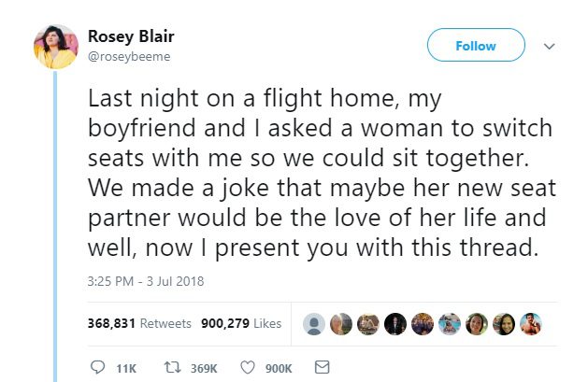
Task: Click the shirtless man avatar at row end
Action: click(x=530, y=323)
